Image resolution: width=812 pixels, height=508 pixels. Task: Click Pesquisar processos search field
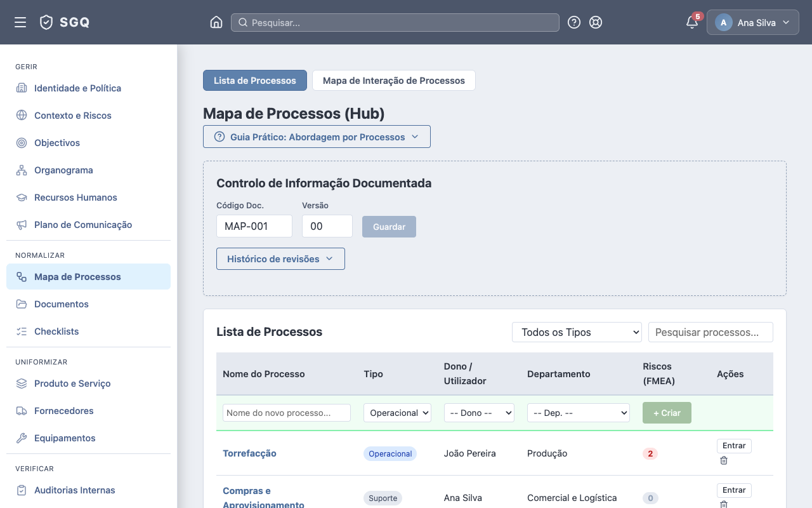click(x=710, y=332)
